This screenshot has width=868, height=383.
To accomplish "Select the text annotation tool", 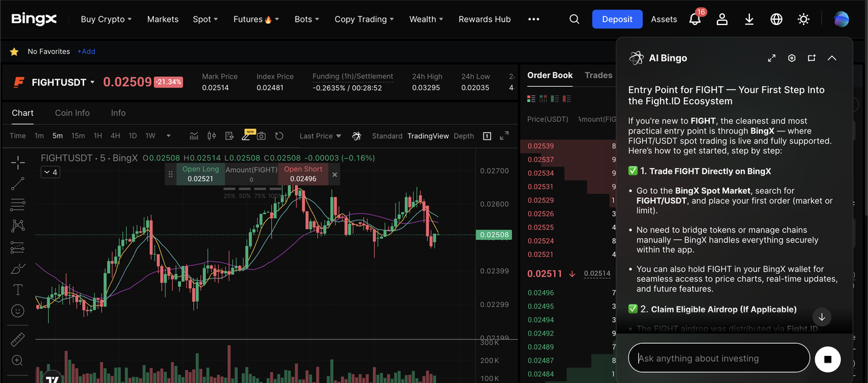I will tap(18, 289).
